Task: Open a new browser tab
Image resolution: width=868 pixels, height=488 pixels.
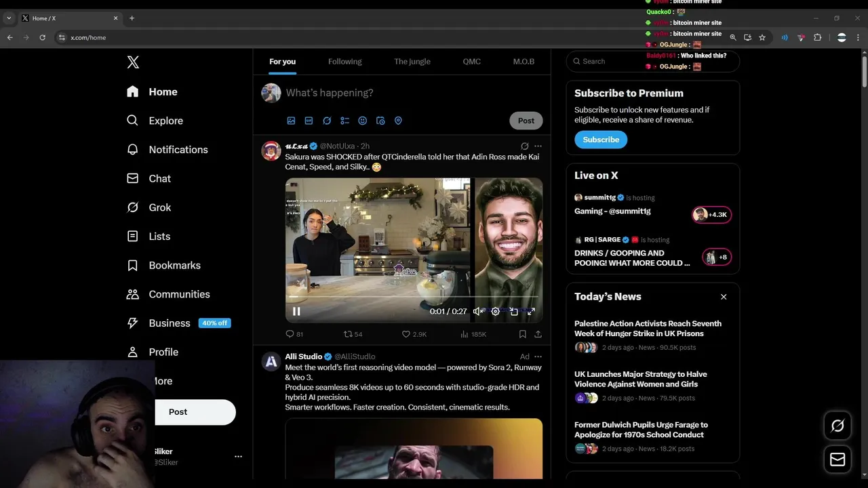Action: coord(132,18)
